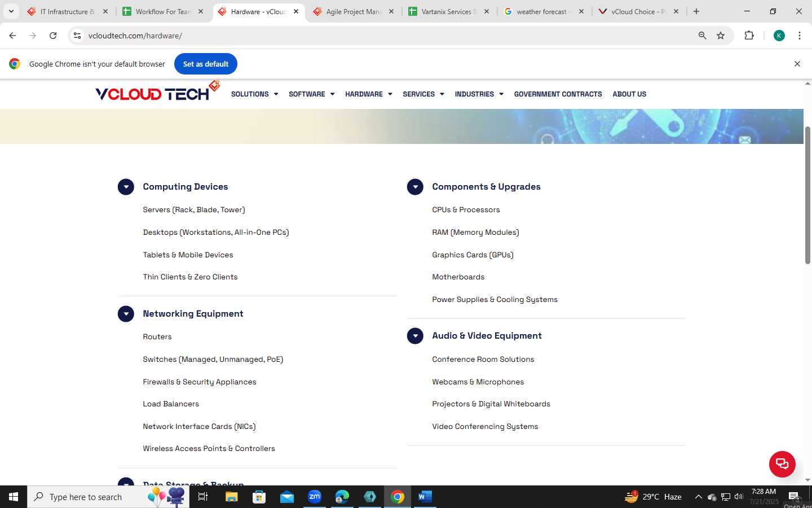812x508 pixels.
Task: Bookmark this page with the star icon
Action: 721,36
